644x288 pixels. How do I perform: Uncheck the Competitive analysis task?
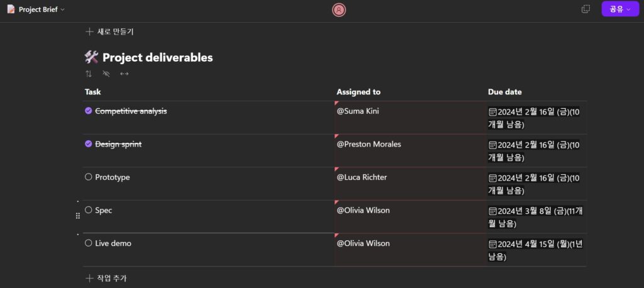tap(89, 111)
